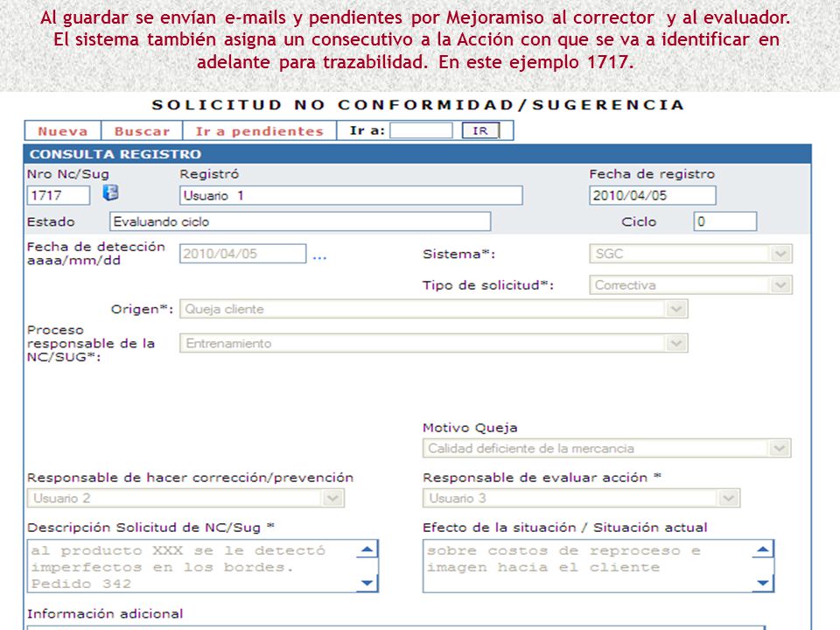Click the Ciclo field with value 0
This screenshot has width=840, height=630.
click(x=725, y=221)
